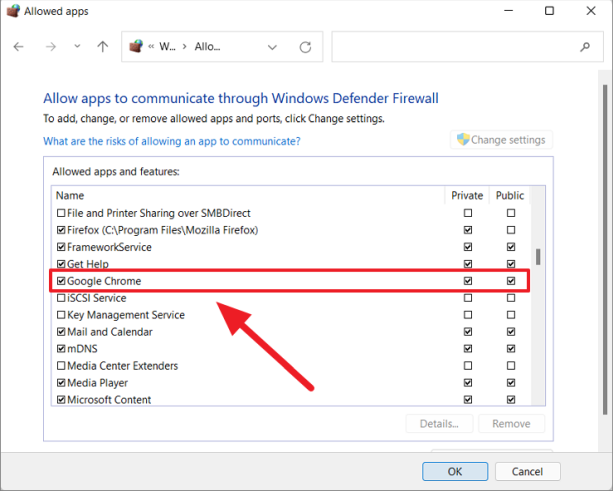The image size is (613, 491).
Task: Toggle Private checkbox for Firefox
Action: pos(468,230)
